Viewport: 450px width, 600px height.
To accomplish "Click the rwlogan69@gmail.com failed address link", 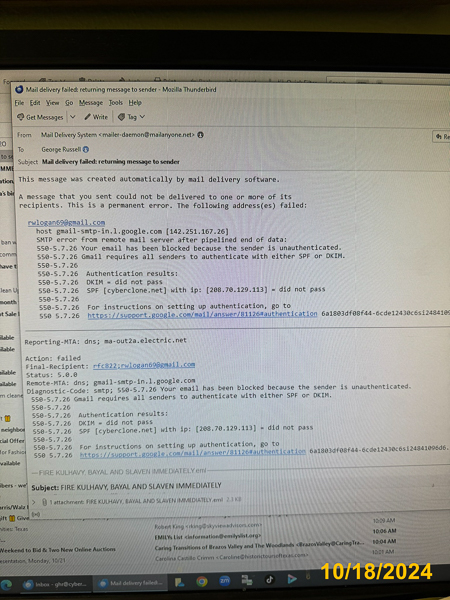I will point(67,222).
